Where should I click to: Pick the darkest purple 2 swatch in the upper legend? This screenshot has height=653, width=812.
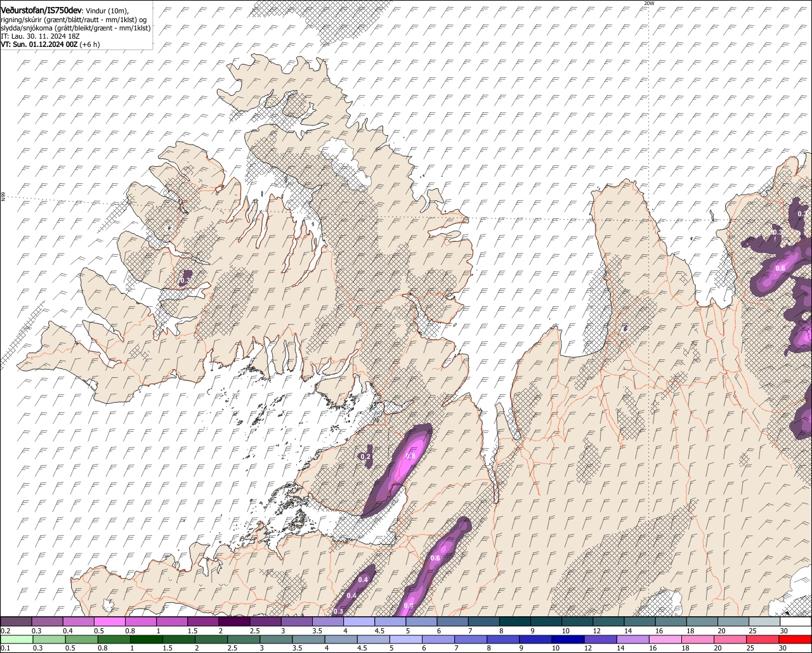[x=234, y=621]
